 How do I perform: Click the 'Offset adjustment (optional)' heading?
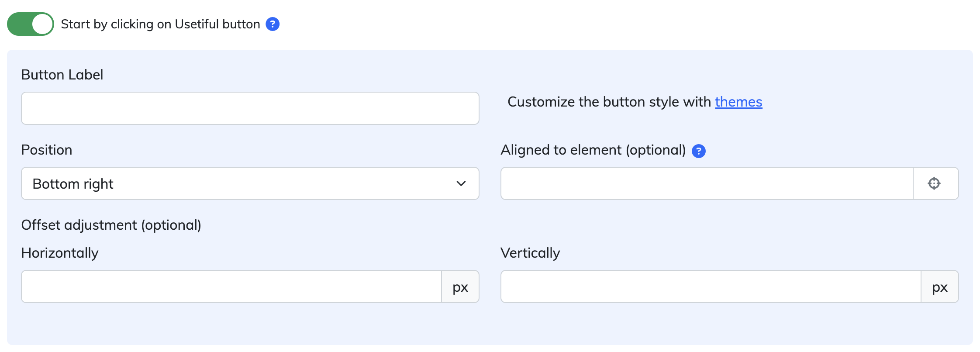coord(111,225)
